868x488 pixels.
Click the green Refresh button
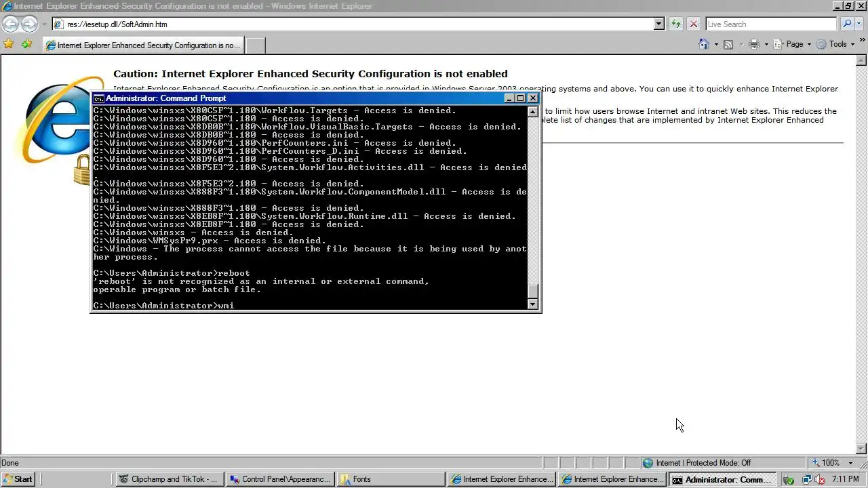676,24
